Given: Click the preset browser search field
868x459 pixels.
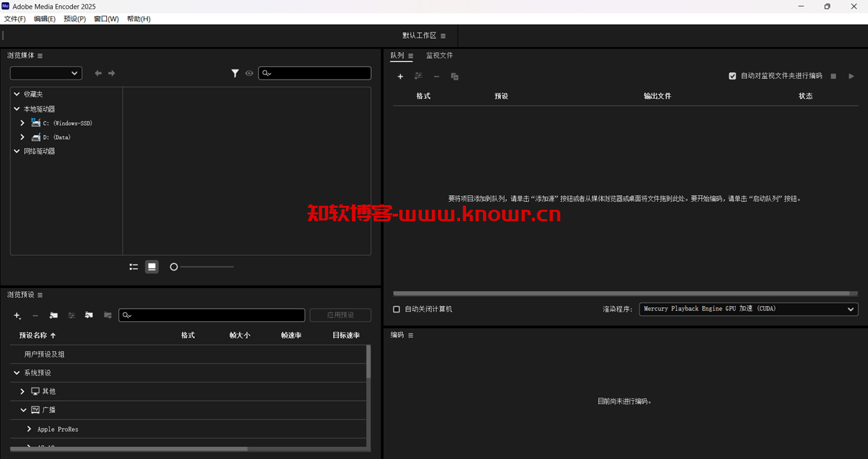Looking at the screenshot, I should point(212,315).
